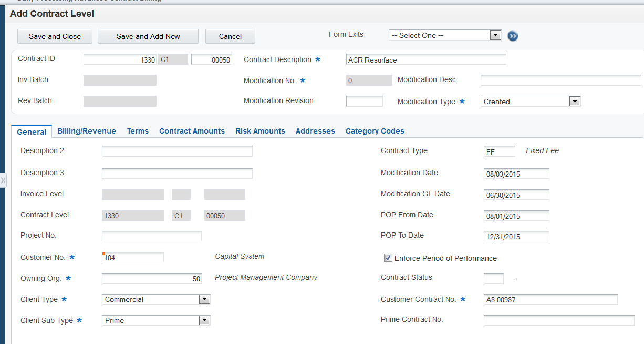
Task: Click the Fixed Fee description text
Action: (x=543, y=150)
